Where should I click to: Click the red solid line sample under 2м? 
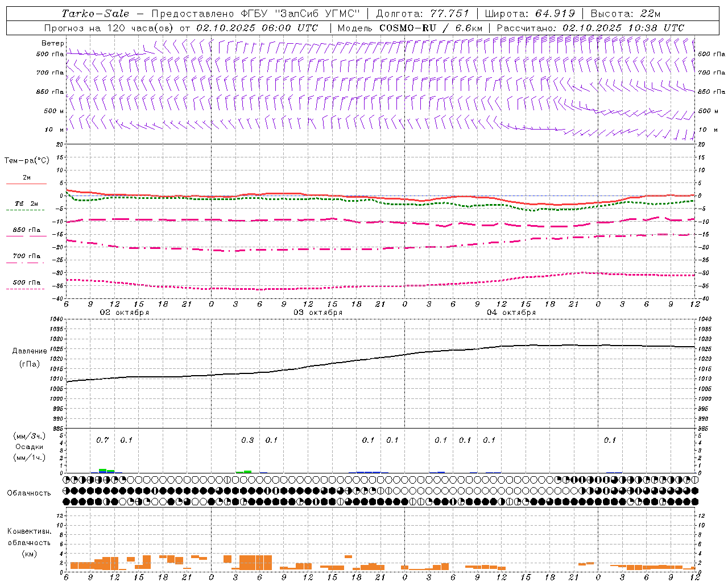pos(26,184)
